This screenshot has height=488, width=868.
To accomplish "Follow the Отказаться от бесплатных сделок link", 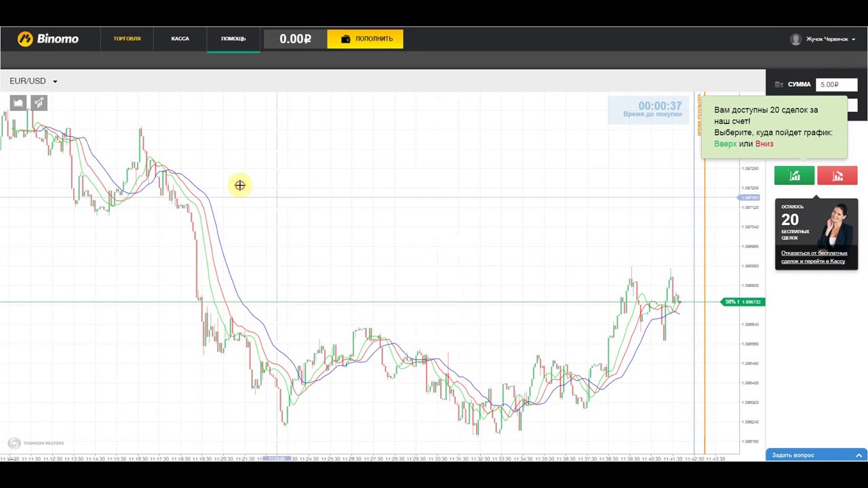I will tap(814, 257).
